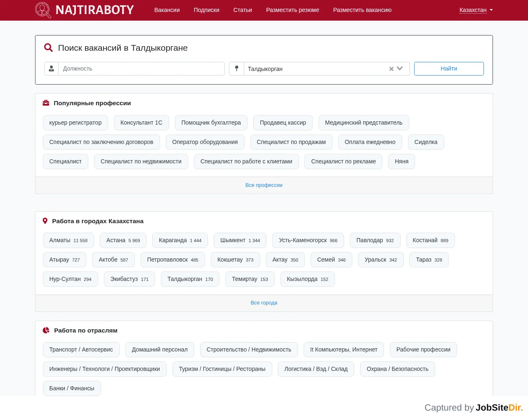The width and height of the screenshot is (528, 420).
Task: Choose the курьер регистратор profession tag
Action: coord(75,123)
